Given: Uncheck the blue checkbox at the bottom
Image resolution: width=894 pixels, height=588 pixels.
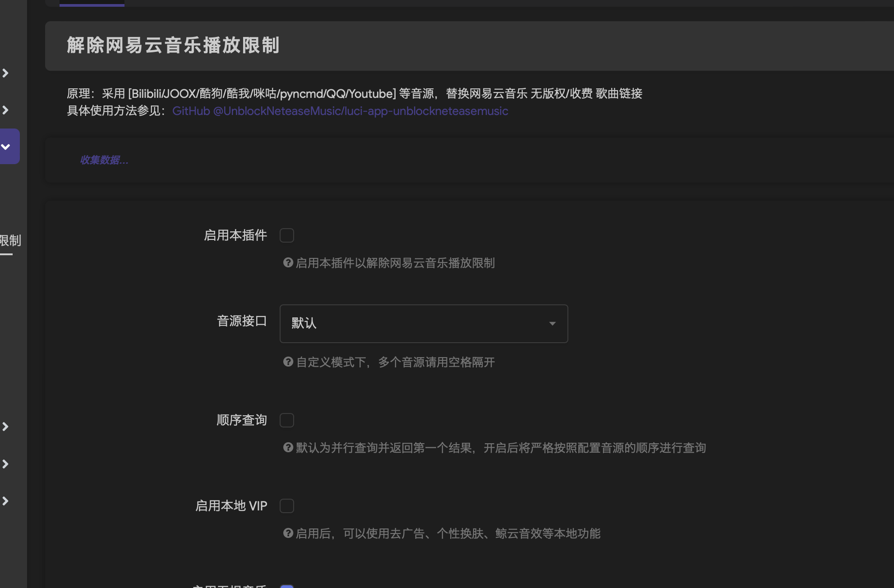Looking at the screenshot, I should pos(287,586).
